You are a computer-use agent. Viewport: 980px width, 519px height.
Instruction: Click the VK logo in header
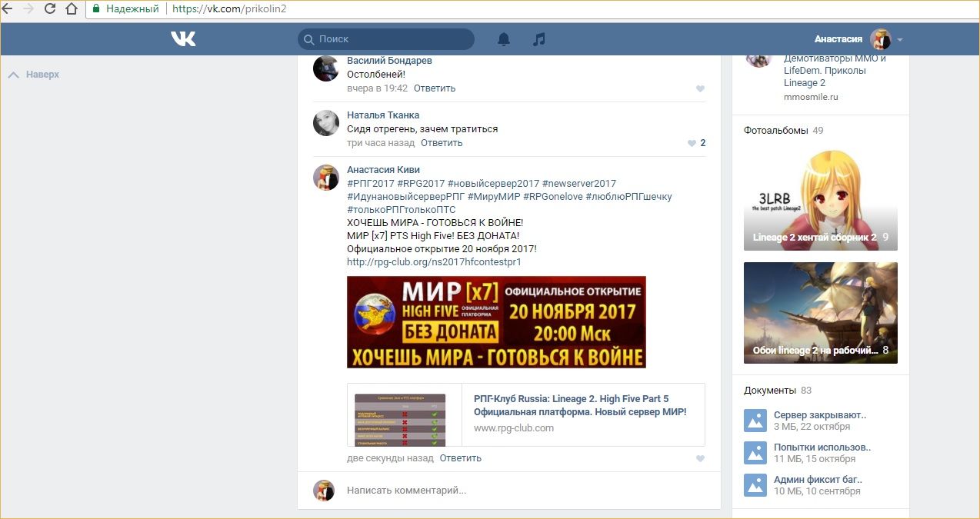[x=183, y=38]
